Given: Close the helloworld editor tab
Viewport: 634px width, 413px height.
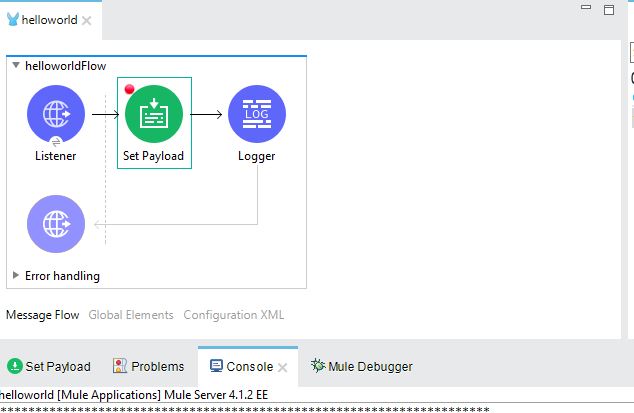Looking at the screenshot, I should [x=87, y=20].
